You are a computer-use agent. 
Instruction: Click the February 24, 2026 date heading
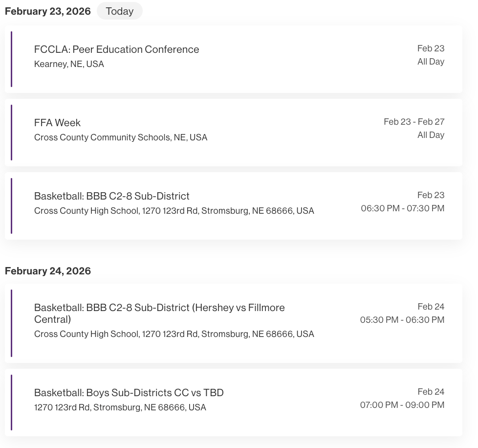click(x=47, y=271)
